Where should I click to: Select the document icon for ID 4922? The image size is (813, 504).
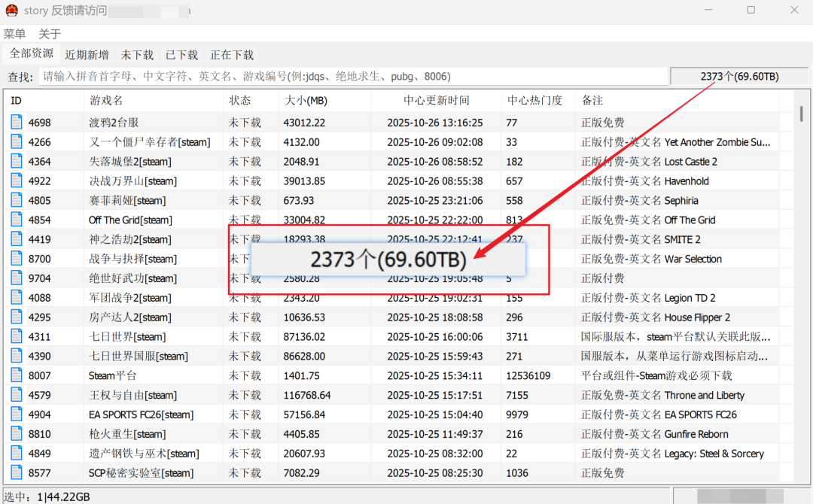point(17,181)
